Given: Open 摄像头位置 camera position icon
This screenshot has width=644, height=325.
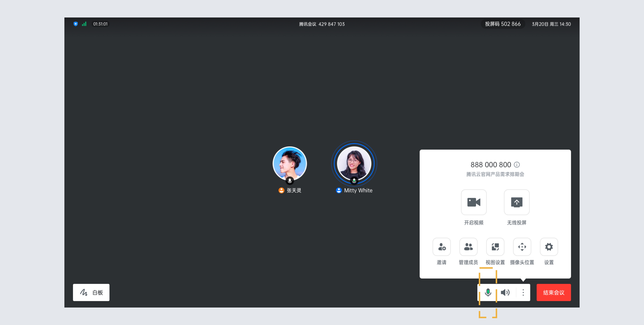Looking at the screenshot, I should point(522,247).
